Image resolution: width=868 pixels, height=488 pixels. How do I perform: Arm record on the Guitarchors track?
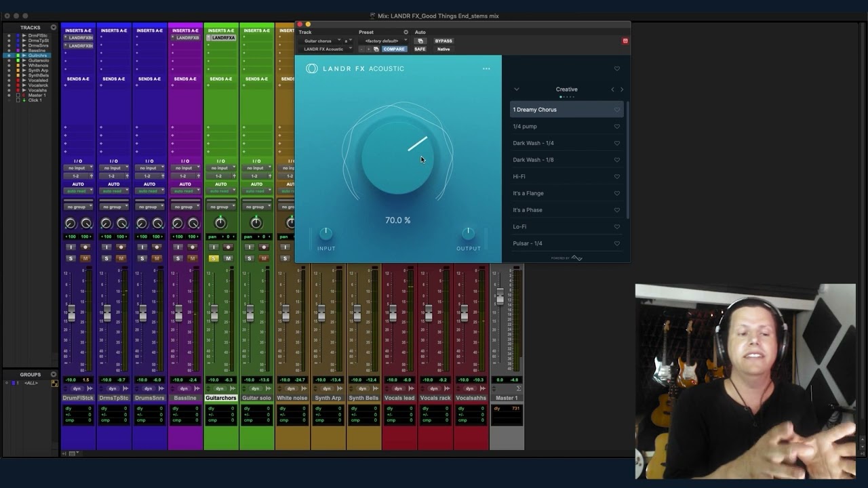pos(228,247)
